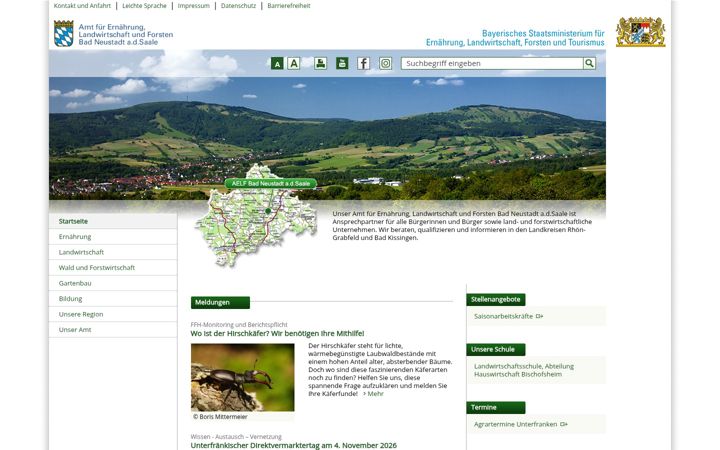Select Ernährung in the side menu
Viewport: 720px width, 450px height.
pos(113,237)
